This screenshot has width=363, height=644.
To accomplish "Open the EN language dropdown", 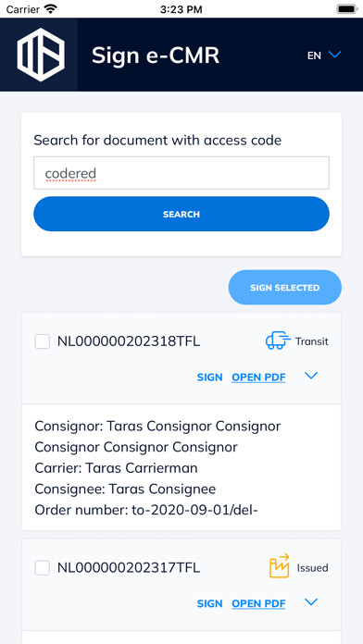I will [324, 55].
